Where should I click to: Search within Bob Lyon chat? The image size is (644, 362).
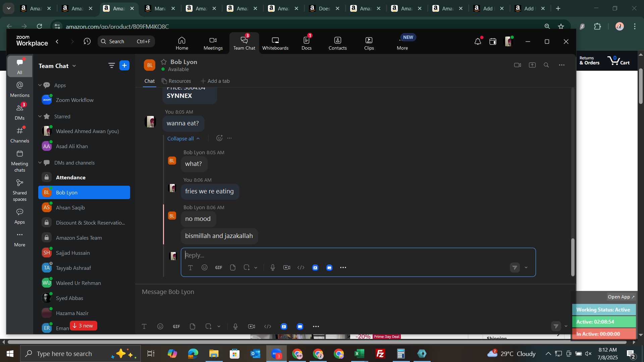(546, 65)
